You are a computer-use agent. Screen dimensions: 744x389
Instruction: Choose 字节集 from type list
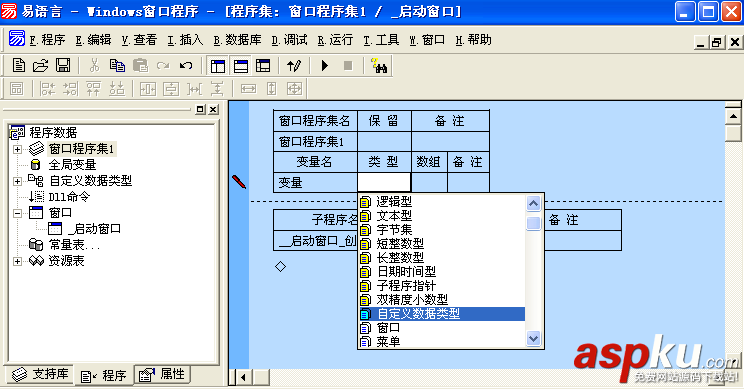pos(394,230)
